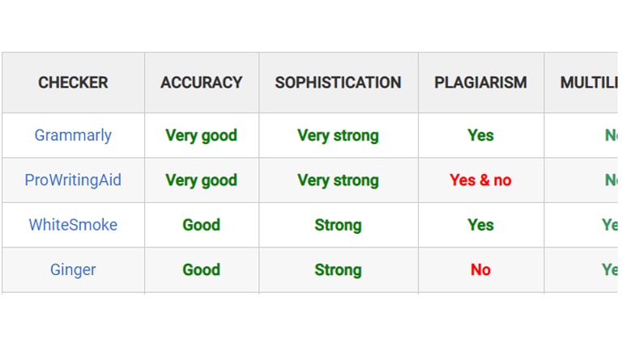Click ProWritingAid's 'Very good' accuracy cell

pos(202,180)
